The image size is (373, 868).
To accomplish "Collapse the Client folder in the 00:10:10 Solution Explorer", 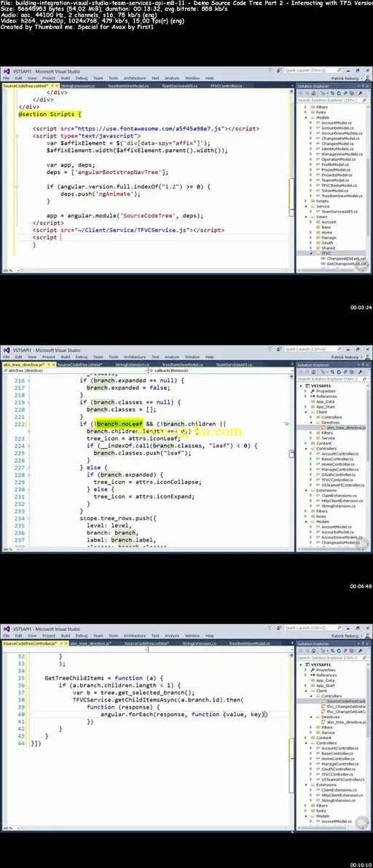I will coord(305,691).
